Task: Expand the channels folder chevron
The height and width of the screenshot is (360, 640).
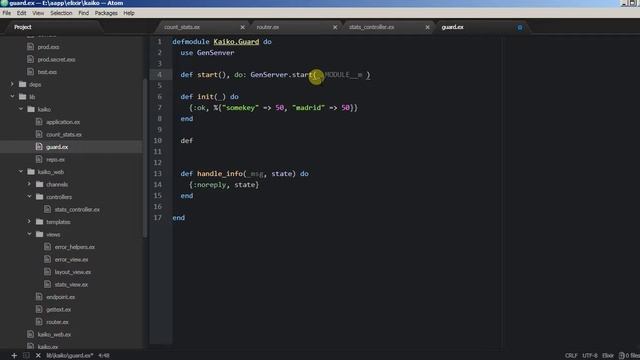Action: tap(29, 184)
